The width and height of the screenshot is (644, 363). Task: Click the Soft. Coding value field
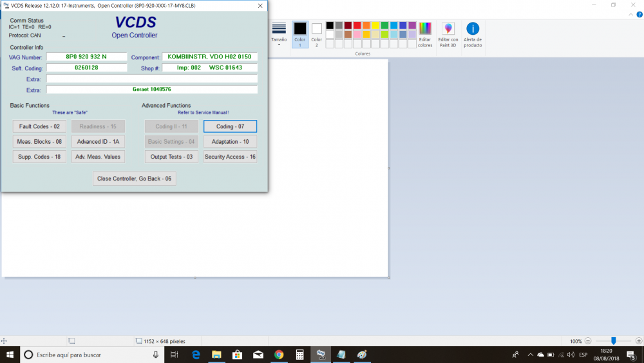coord(87,68)
